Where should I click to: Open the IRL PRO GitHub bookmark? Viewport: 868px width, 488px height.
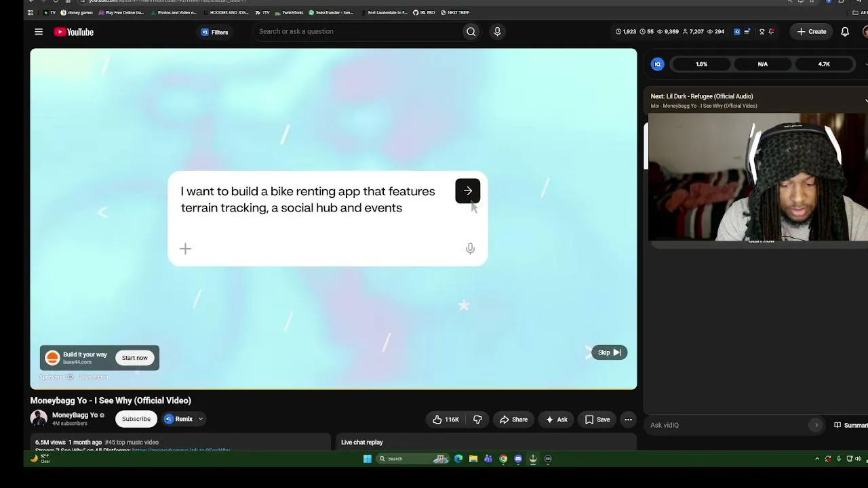pyautogui.click(x=424, y=12)
